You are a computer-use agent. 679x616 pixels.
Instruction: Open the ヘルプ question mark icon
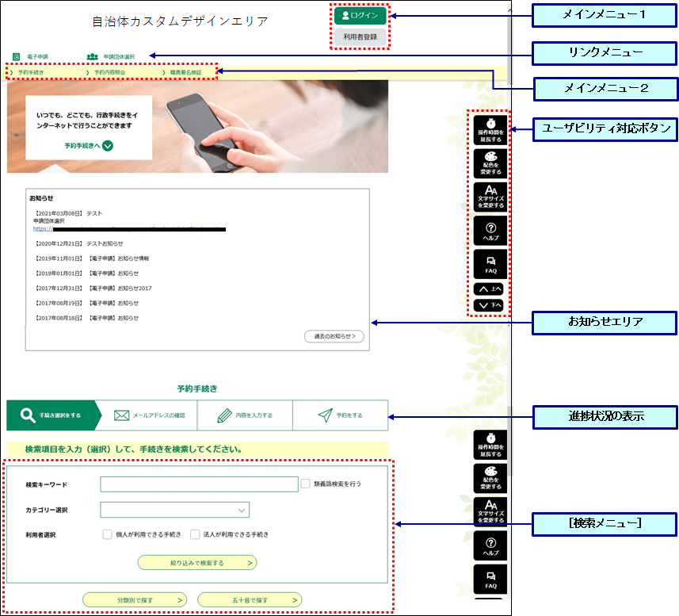[489, 231]
